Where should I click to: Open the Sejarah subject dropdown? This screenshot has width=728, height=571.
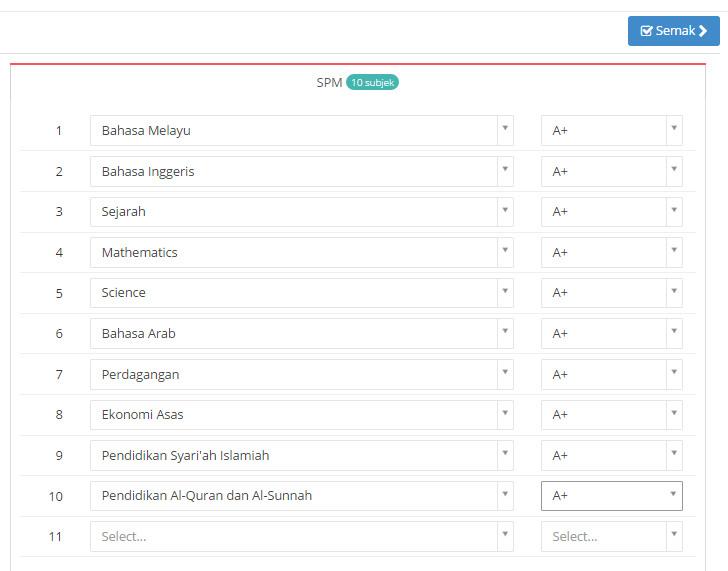[x=302, y=212]
